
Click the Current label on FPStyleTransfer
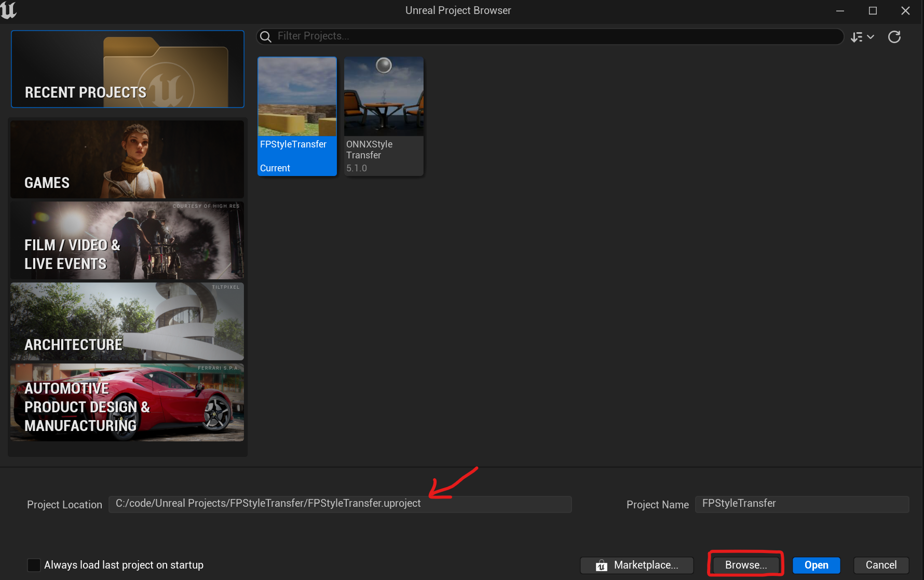click(275, 168)
